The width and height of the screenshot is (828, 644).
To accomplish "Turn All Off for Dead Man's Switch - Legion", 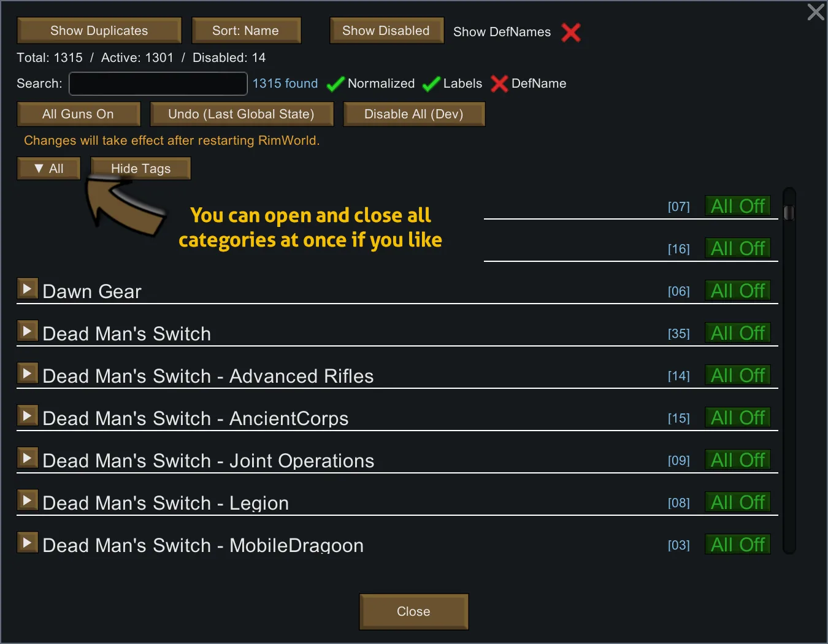I will (x=738, y=502).
